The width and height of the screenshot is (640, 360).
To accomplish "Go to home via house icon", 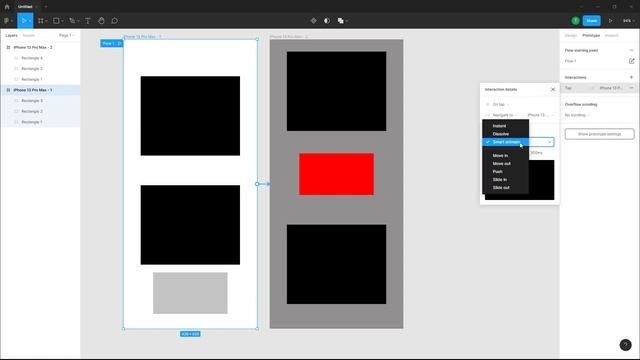I will (7, 7).
